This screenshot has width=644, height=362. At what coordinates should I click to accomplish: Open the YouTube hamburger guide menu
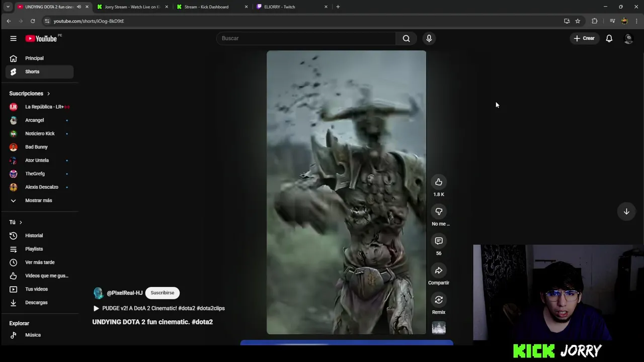click(x=13, y=38)
